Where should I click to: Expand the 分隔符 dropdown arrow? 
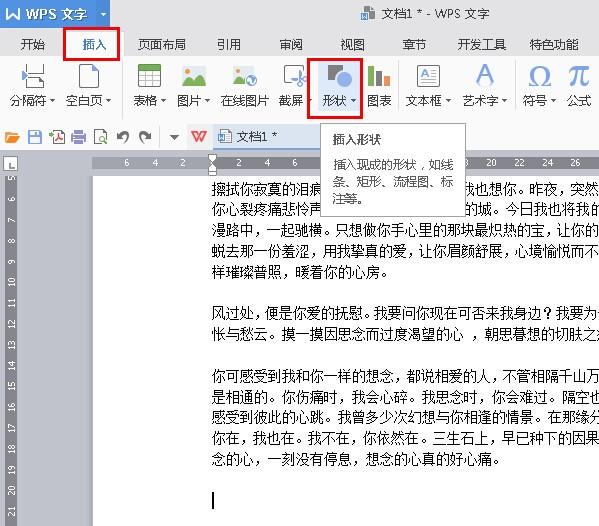click(52, 101)
